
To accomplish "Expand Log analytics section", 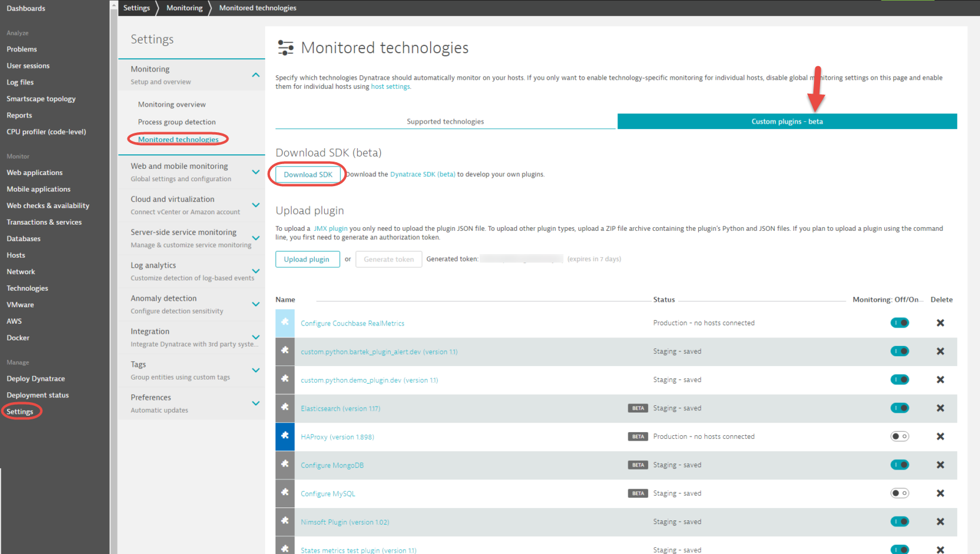I will [x=255, y=271].
